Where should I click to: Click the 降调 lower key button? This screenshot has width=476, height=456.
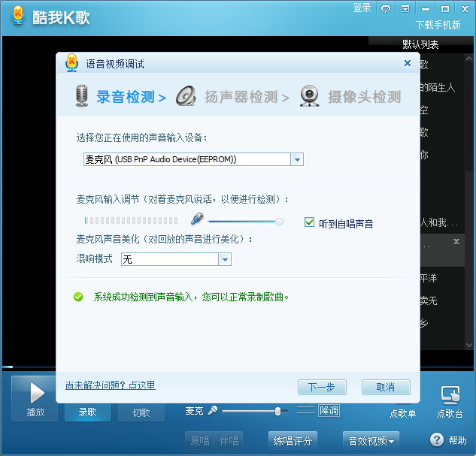[x=329, y=411]
